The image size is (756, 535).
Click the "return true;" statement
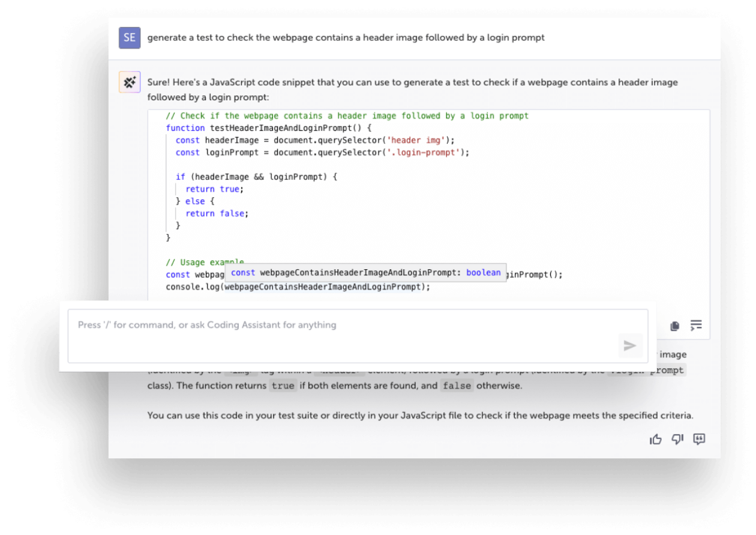click(x=215, y=189)
